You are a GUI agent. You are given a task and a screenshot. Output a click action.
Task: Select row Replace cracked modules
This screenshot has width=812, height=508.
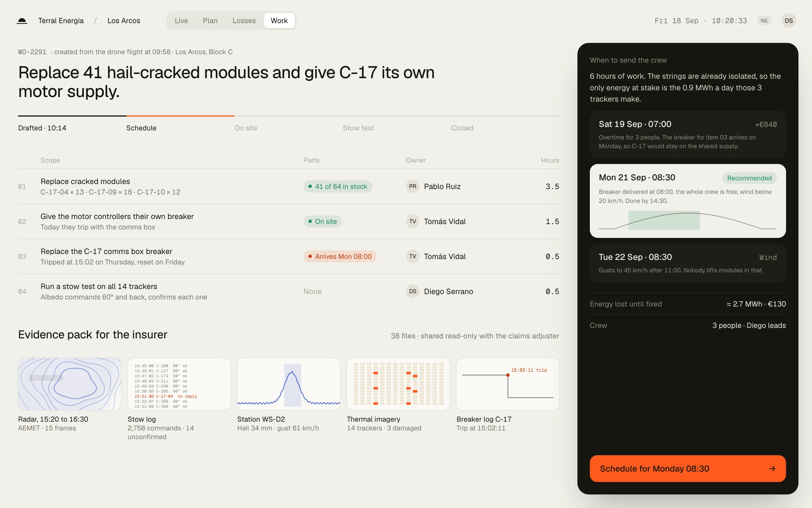[288, 187]
